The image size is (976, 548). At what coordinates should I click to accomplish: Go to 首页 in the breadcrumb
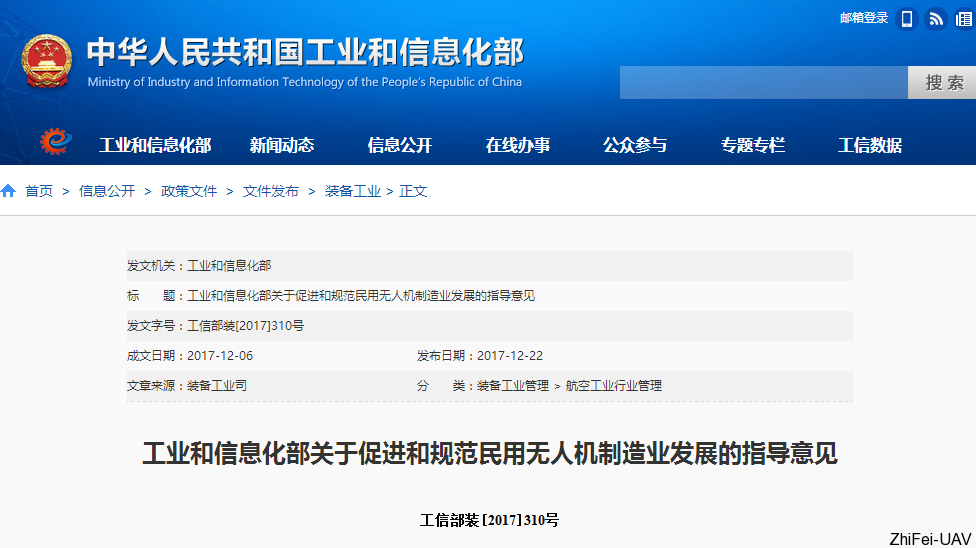39,191
